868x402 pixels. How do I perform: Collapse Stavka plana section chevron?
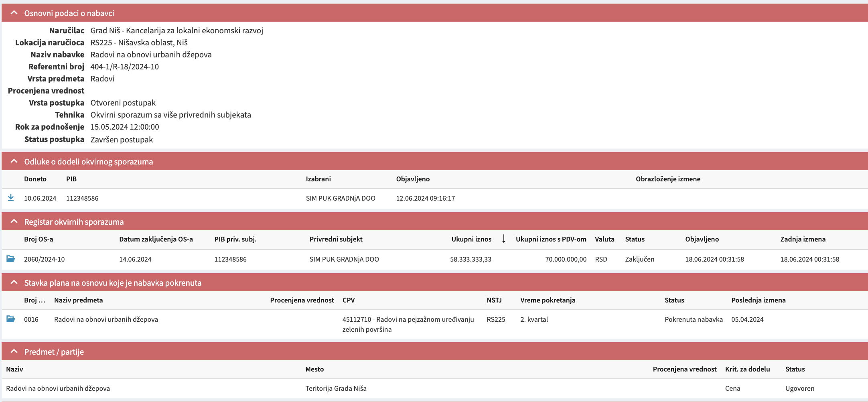tap(14, 282)
